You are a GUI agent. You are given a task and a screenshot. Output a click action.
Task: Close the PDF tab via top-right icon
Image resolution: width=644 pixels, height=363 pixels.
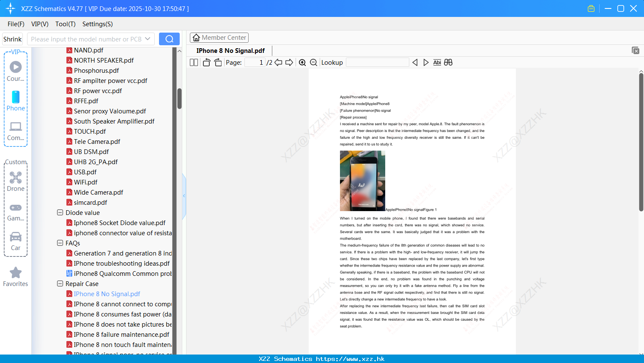tap(636, 50)
